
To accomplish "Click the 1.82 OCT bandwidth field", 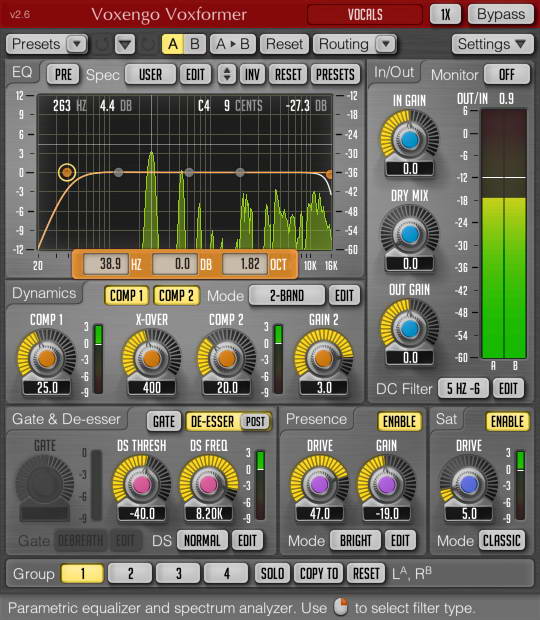I will pyautogui.click(x=245, y=264).
